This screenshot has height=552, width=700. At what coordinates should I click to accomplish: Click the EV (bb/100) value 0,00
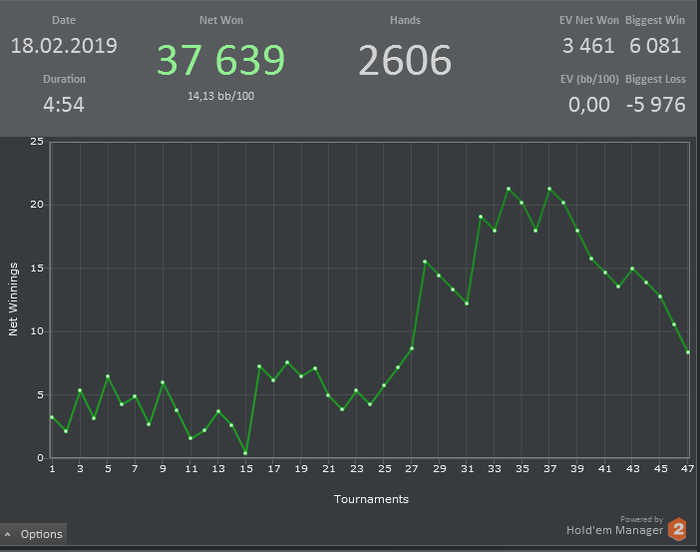click(589, 105)
